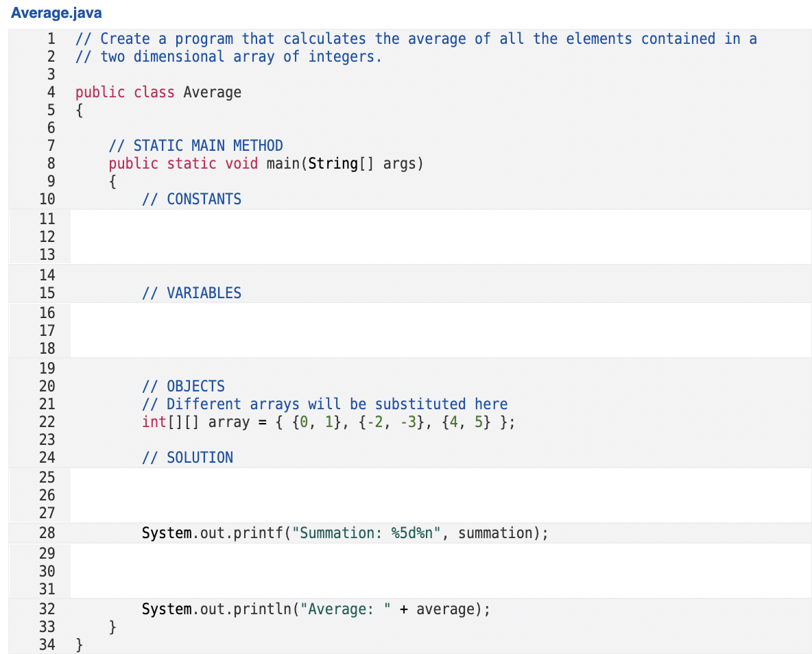Click the OBJECTS comment line
This screenshot has width=812, height=654.
click(183, 386)
